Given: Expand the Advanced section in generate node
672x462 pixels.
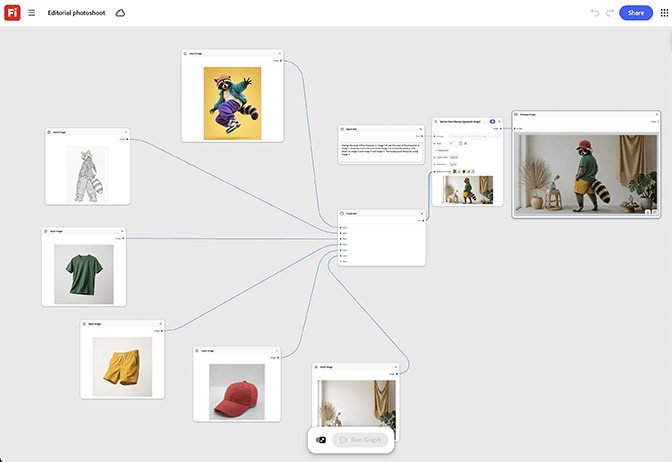Looking at the screenshot, I should click(x=442, y=150).
